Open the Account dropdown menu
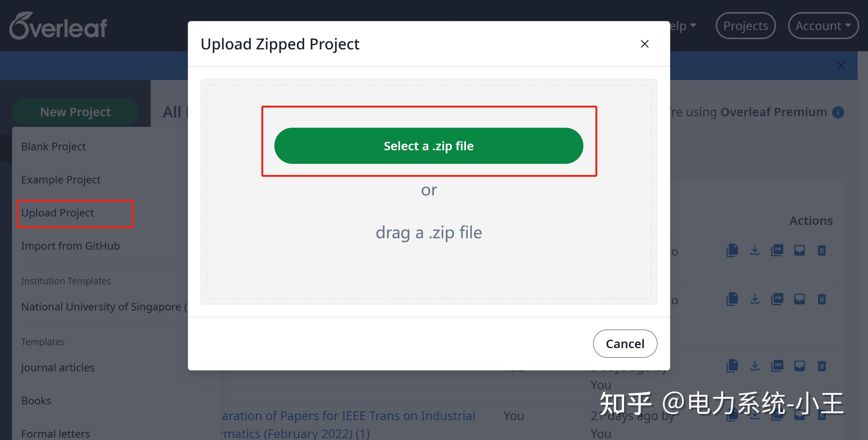The image size is (868, 440). pos(823,26)
